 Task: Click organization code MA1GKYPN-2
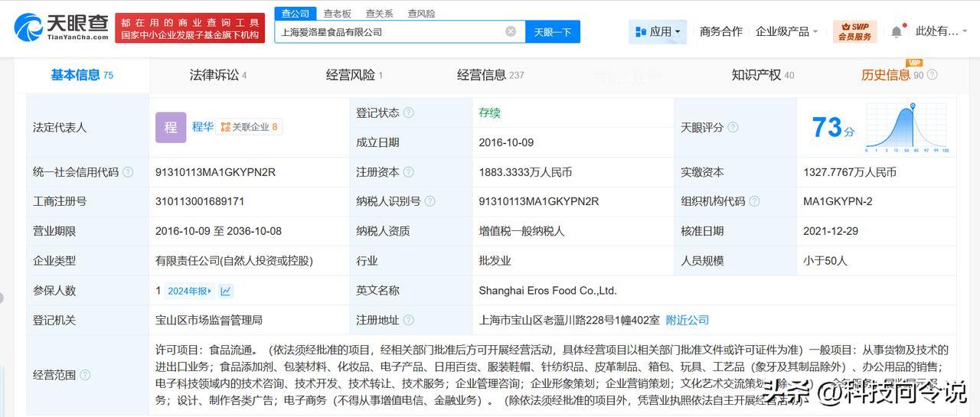tap(838, 201)
